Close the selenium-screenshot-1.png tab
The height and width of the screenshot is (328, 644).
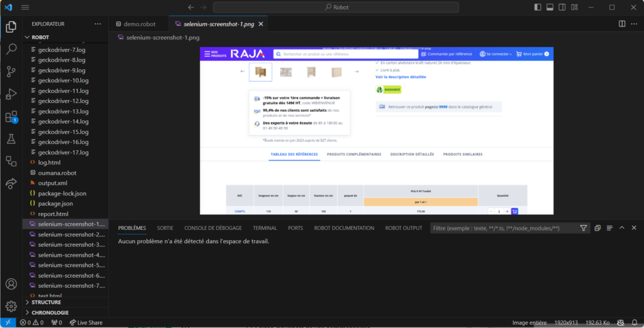pos(261,25)
